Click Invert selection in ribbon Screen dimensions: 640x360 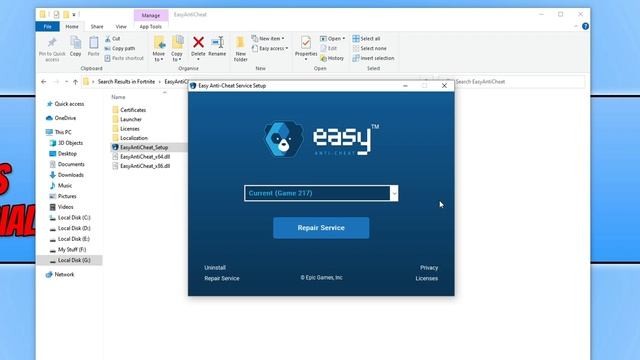[373, 58]
